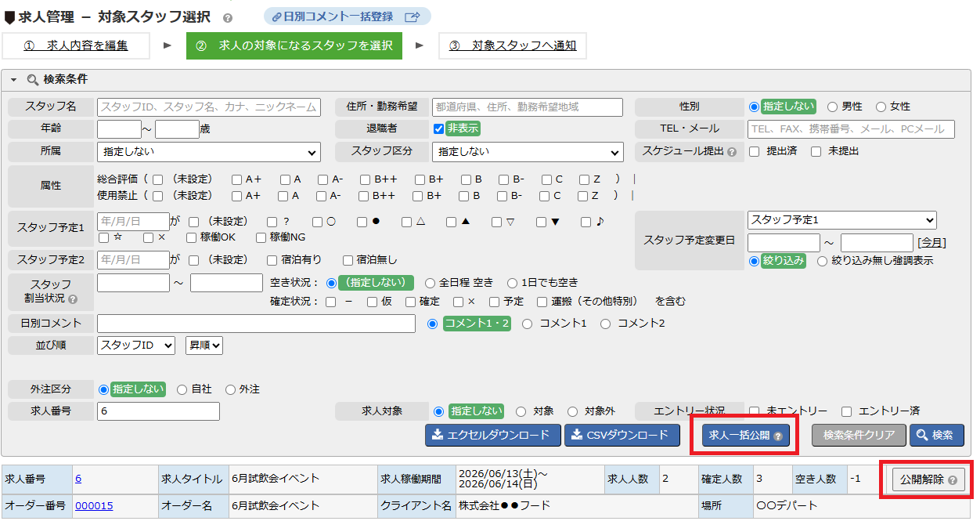The width and height of the screenshot is (980, 521).
Task: Select 絞り込み無し強調表示 radio
Action: point(823,261)
